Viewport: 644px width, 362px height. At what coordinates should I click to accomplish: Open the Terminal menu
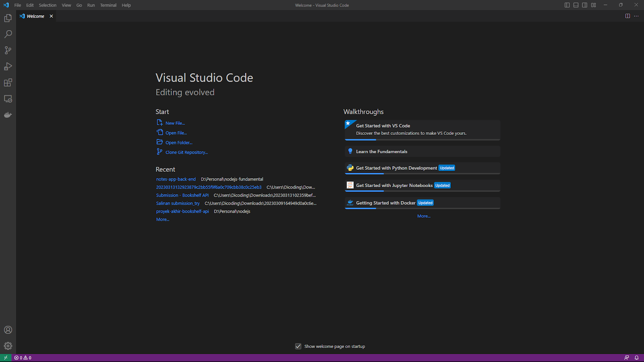(108, 5)
